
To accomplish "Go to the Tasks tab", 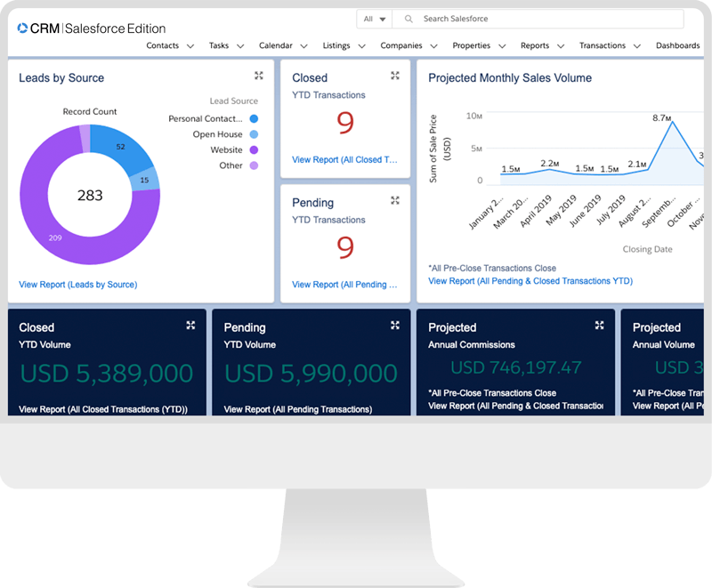I will (x=219, y=45).
